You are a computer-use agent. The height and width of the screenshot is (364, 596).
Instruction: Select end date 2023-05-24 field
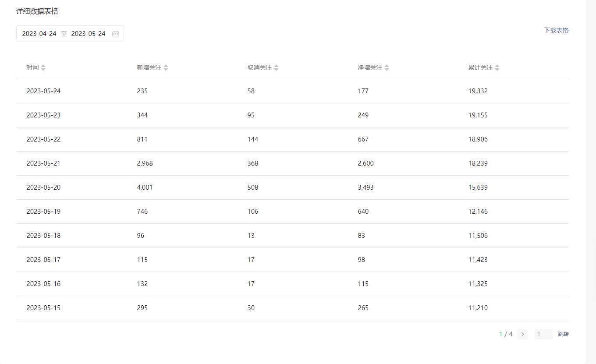[x=89, y=34]
